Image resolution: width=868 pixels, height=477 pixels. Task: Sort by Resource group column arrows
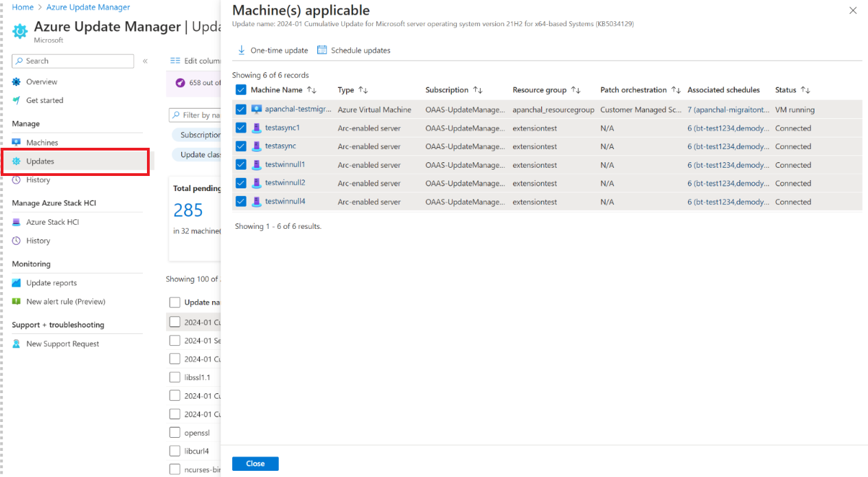(576, 90)
